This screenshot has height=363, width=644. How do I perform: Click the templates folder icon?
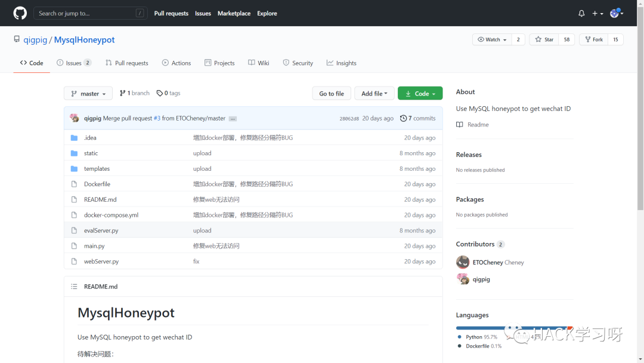pyautogui.click(x=74, y=168)
